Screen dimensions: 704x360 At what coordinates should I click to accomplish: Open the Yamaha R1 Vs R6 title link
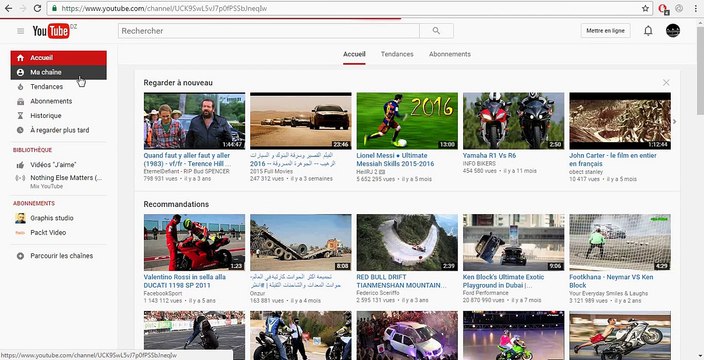489,155
